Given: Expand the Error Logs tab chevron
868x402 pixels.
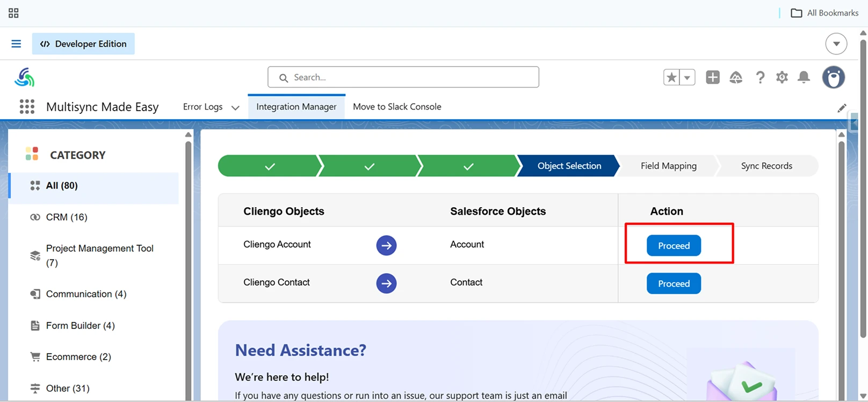Looking at the screenshot, I should click(x=235, y=107).
